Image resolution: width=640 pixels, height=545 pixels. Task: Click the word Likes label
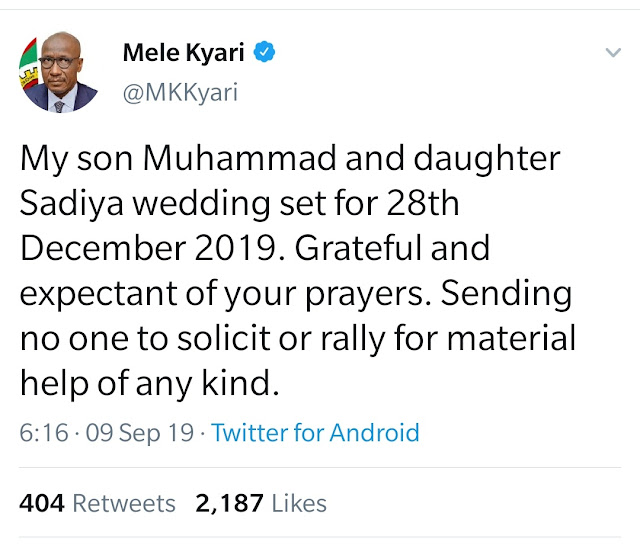click(298, 503)
